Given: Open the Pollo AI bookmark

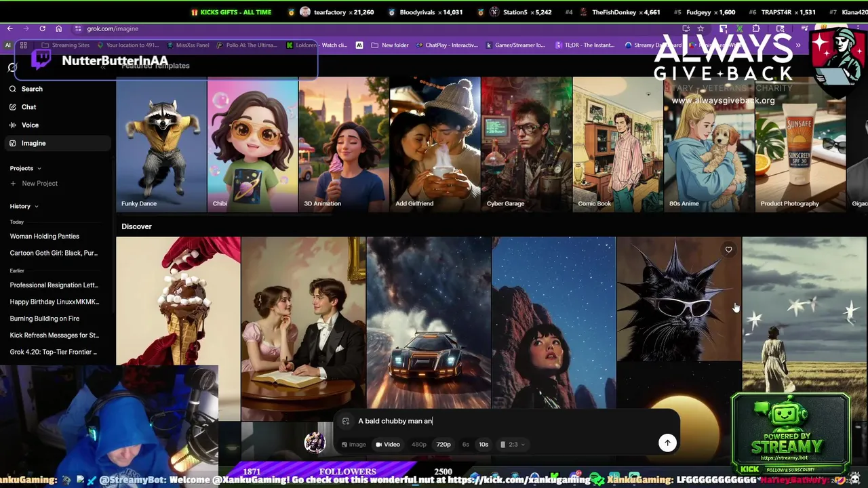Looking at the screenshot, I should click(247, 45).
